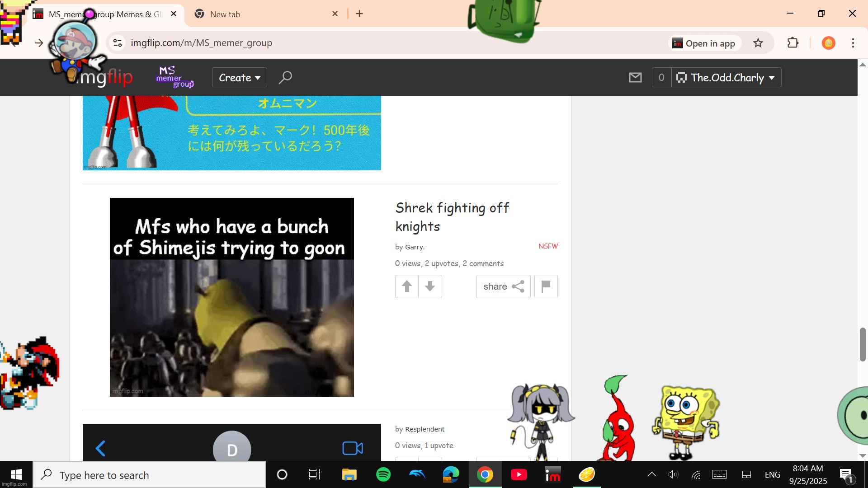The width and height of the screenshot is (868, 488).
Task: Open the Shrek fighting off knights title
Action: 452,217
